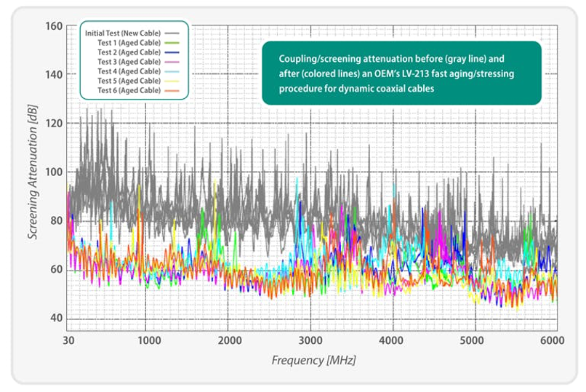Screen dimensions: 586x392
Task: Click the magenta Test 3 legend line
Action: (173, 62)
